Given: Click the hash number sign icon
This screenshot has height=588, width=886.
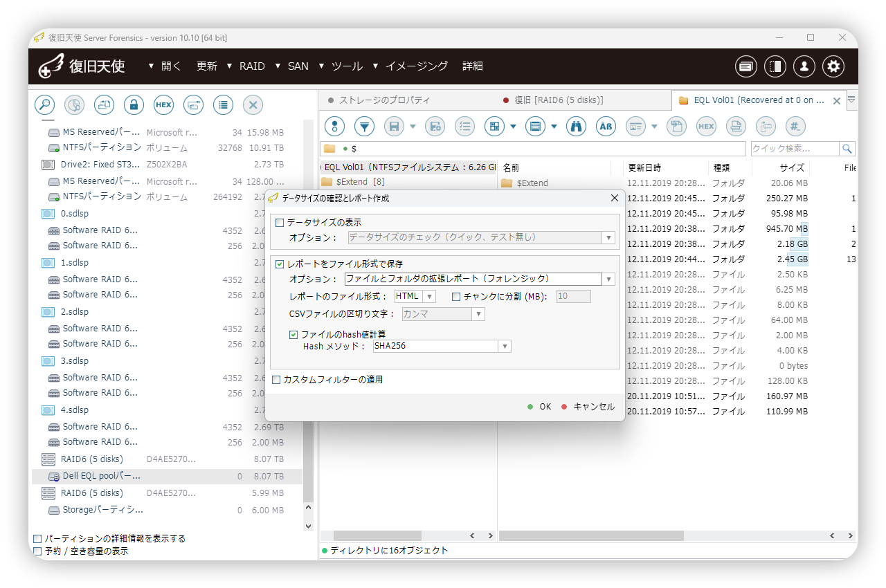Looking at the screenshot, I should coord(795,127).
